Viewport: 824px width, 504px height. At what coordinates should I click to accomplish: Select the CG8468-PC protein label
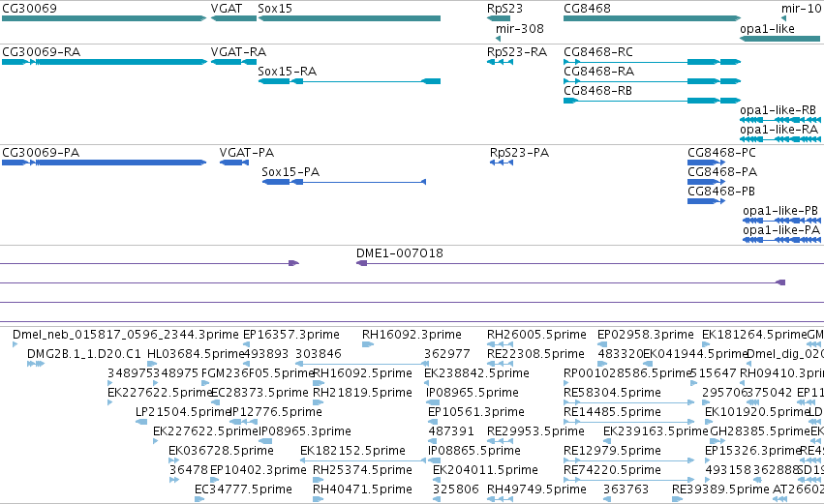(x=721, y=153)
